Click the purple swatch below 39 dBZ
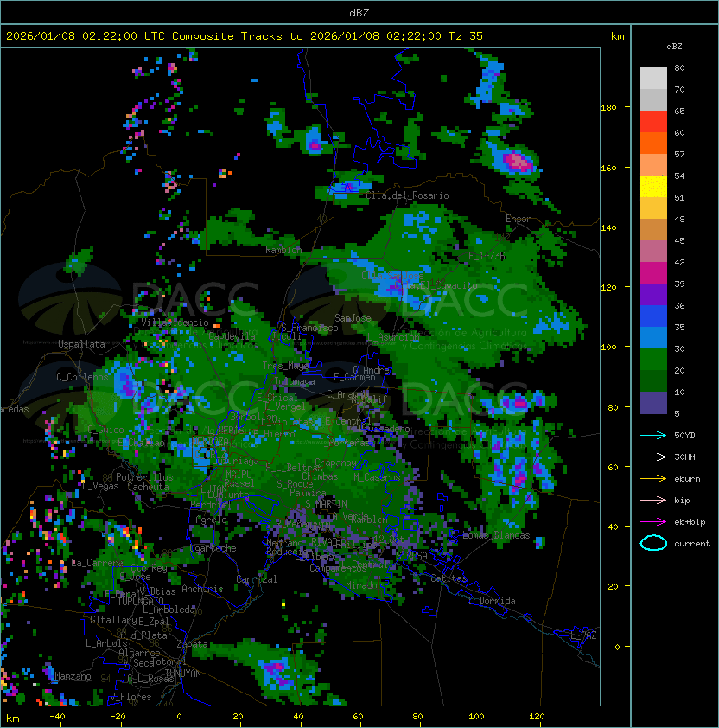719x728 pixels. tap(653, 294)
